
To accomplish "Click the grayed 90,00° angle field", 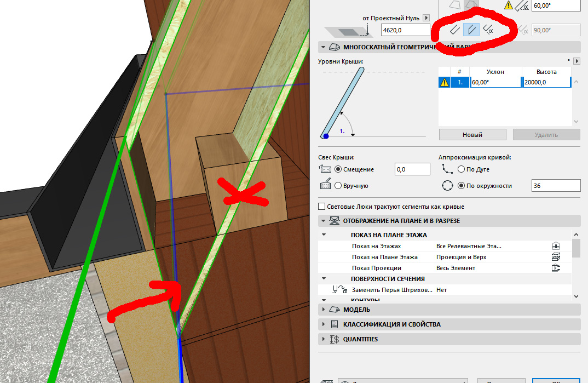I will [556, 30].
